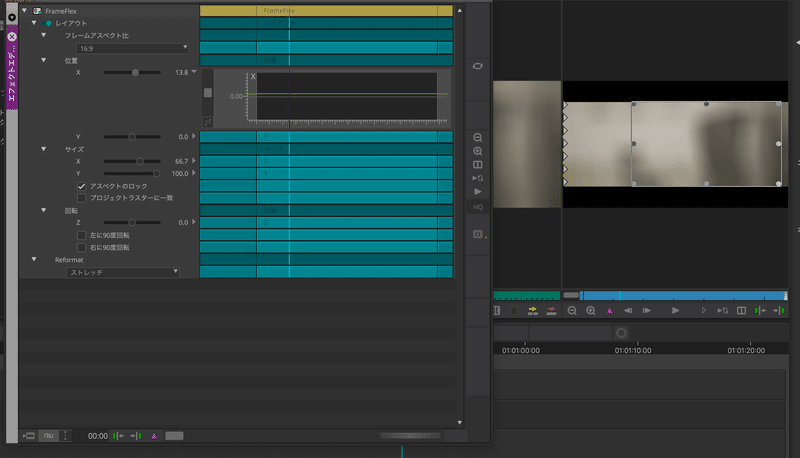
Task: Adjust the 回転 Z slider
Action: [x=132, y=222]
